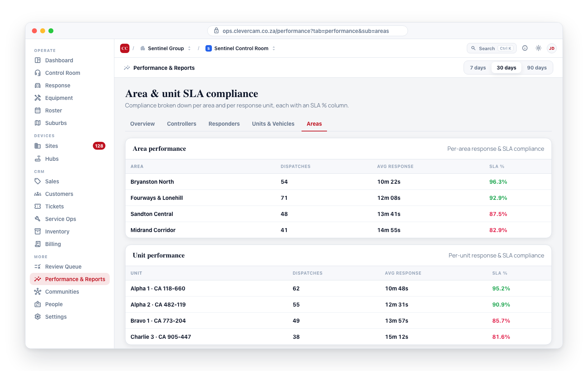
Task: Switch to the Controllers tab
Action: click(181, 124)
